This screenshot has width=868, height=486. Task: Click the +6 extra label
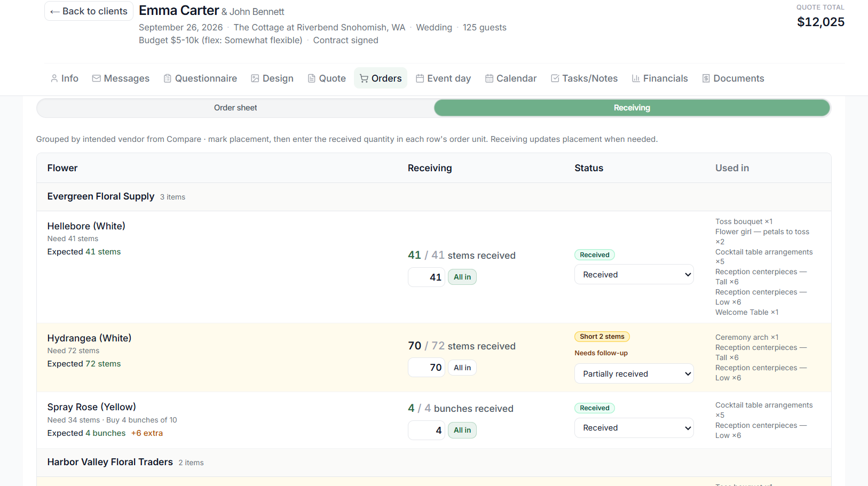[x=147, y=433]
